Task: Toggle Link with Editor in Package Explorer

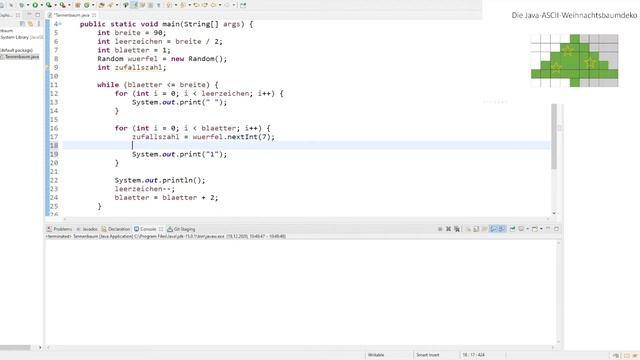Action: coord(30,24)
